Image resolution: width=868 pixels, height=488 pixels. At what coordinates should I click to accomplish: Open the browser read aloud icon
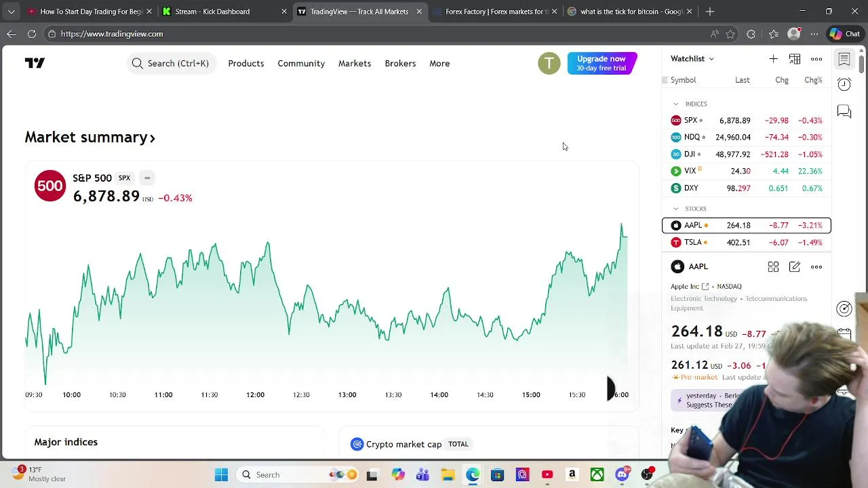click(x=714, y=34)
